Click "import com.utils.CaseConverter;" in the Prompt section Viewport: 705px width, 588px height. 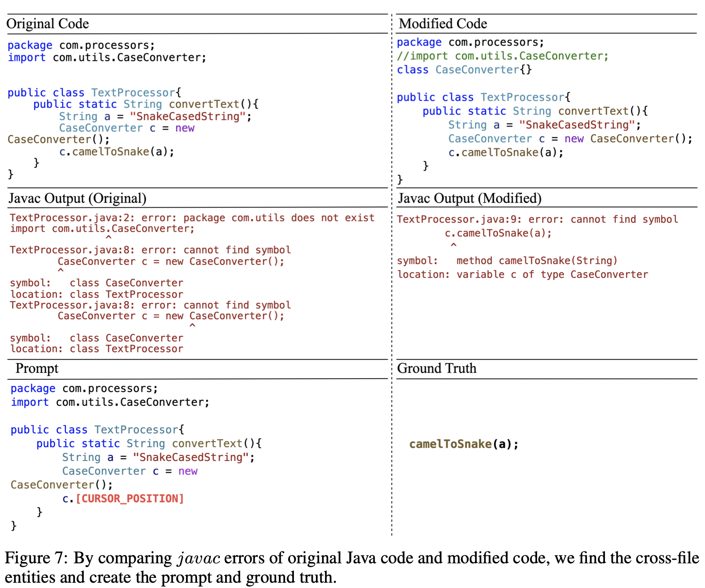[110, 402]
